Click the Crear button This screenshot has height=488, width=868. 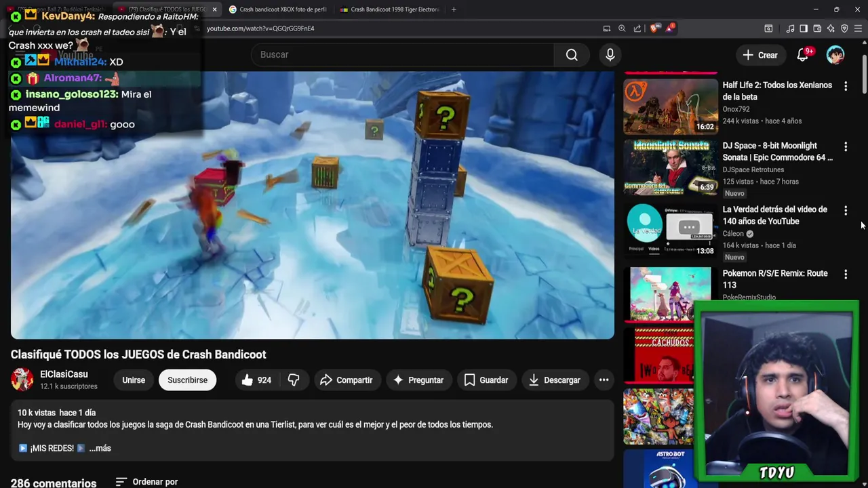760,55
